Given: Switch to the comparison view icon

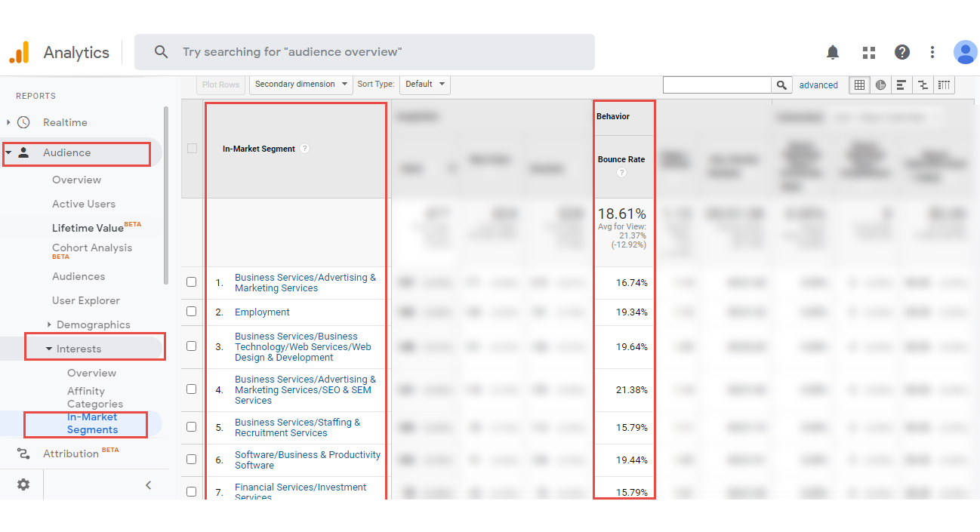Looking at the screenshot, I should pyautogui.click(x=923, y=85).
